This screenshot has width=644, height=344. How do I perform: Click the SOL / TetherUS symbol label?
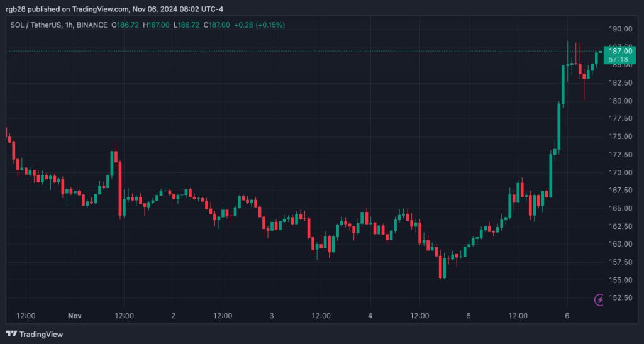[x=36, y=25]
